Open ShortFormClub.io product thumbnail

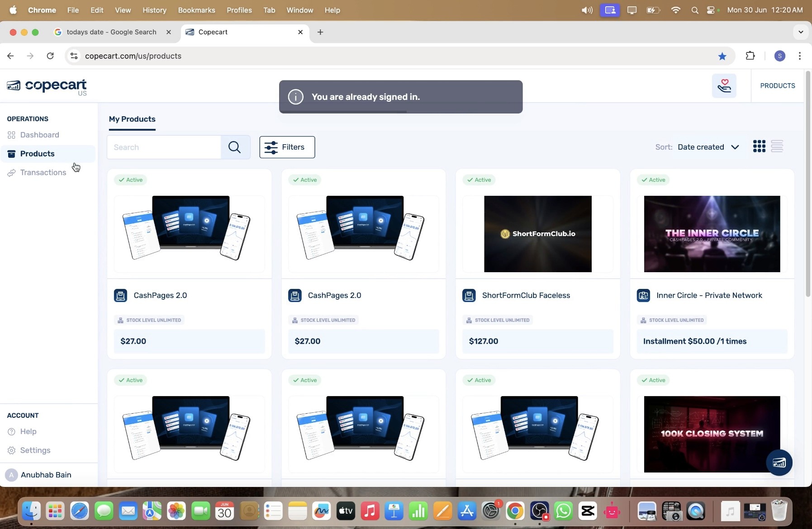(x=537, y=234)
